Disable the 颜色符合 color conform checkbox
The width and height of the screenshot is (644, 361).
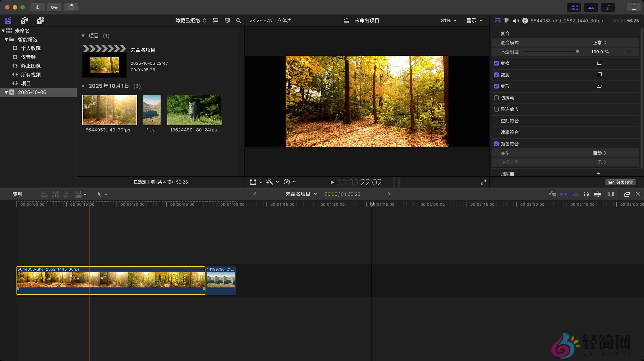(497, 144)
